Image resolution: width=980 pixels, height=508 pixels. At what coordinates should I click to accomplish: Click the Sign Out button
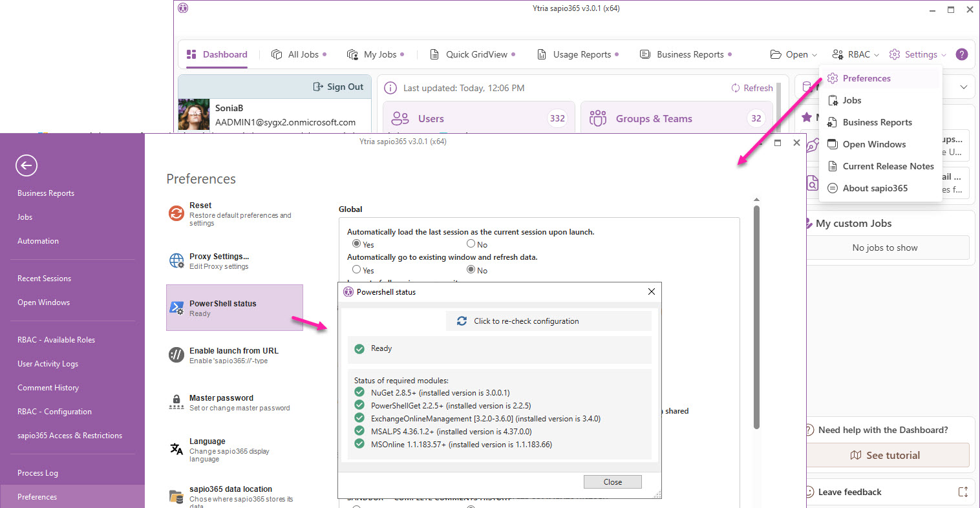(x=338, y=87)
